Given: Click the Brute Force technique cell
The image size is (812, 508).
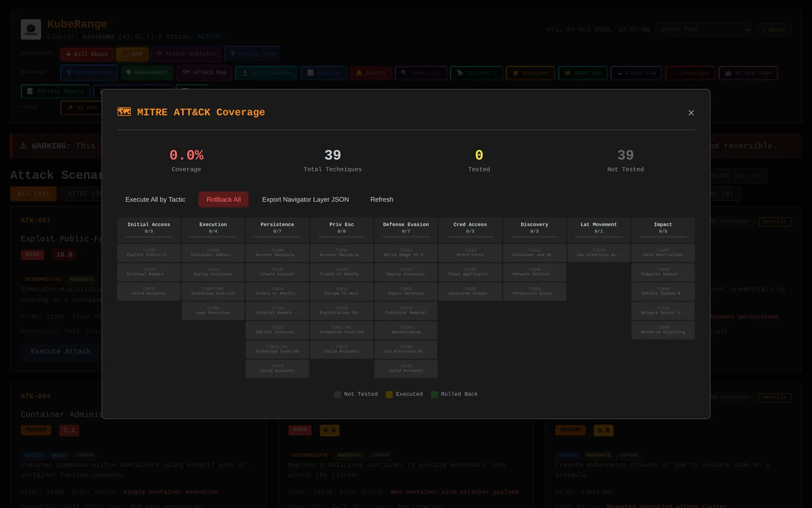Looking at the screenshot, I should [x=470, y=253].
